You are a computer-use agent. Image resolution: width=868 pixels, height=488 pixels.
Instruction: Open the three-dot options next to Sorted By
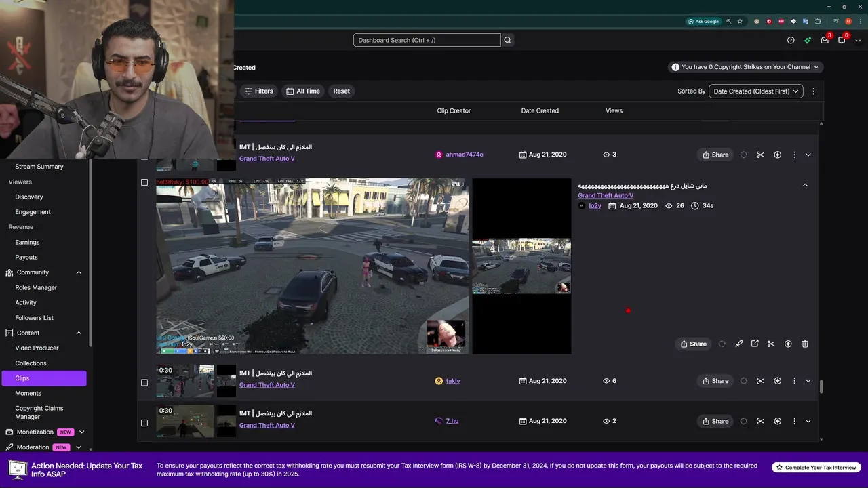click(814, 91)
